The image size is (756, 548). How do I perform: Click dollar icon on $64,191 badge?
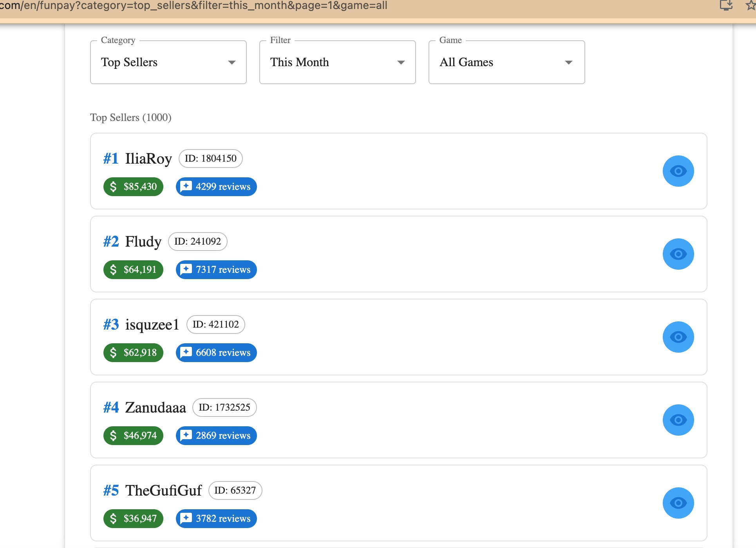click(113, 269)
